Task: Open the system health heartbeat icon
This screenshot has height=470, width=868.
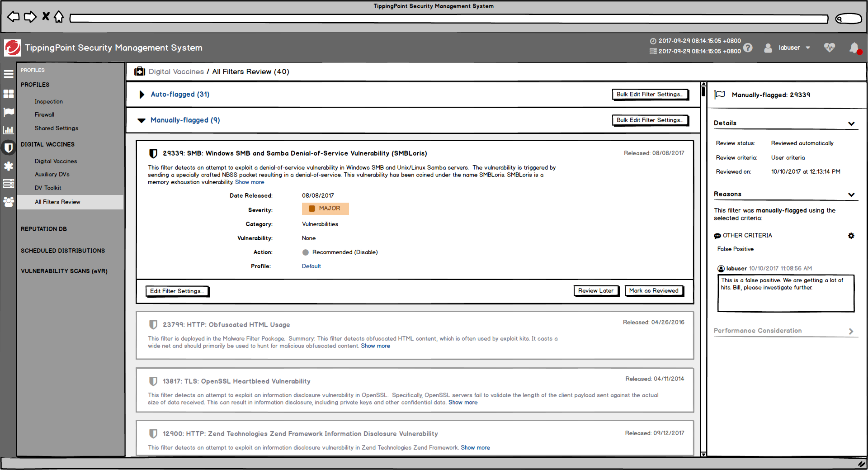Action: click(829, 47)
